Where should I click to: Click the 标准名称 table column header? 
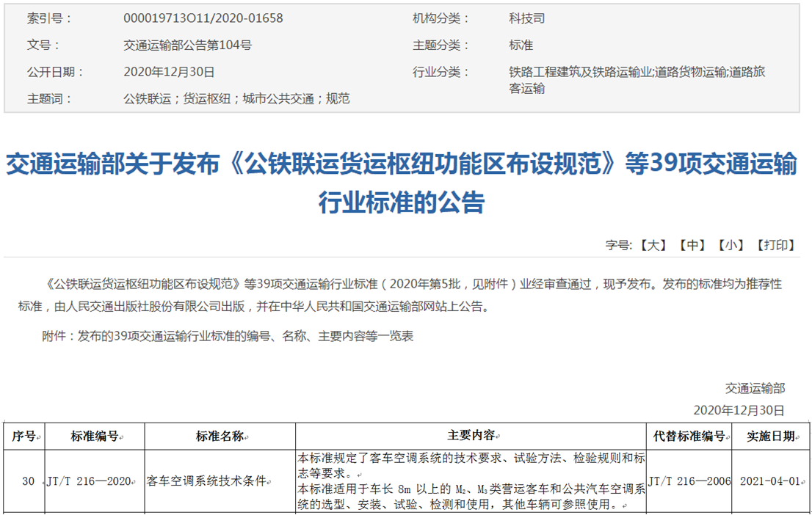(x=220, y=436)
